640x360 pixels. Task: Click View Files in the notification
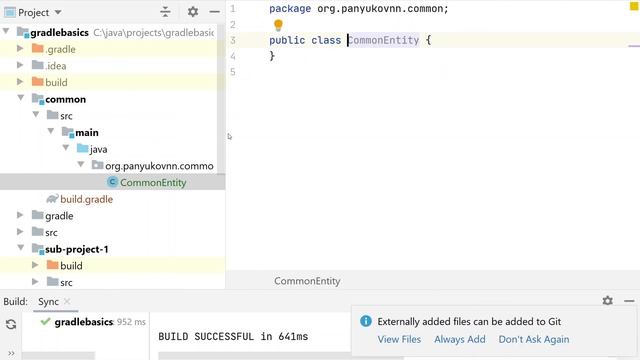tap(399, 339)
